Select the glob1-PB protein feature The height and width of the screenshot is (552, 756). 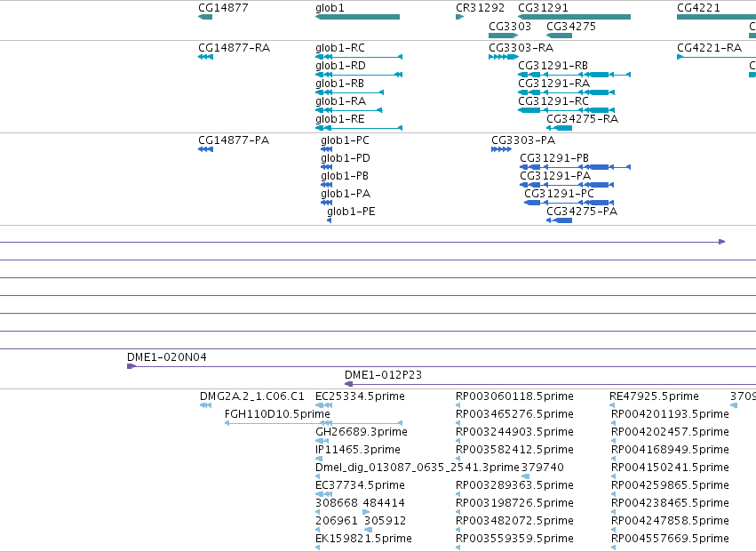pyautogui.click(x=326, y=185)
